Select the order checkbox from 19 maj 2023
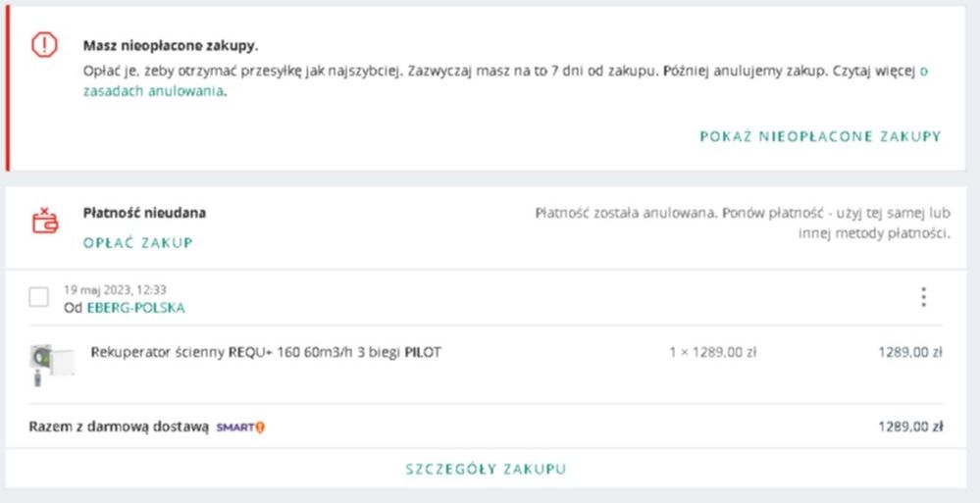The image size is (980, 503). click(x=39, y=297)
